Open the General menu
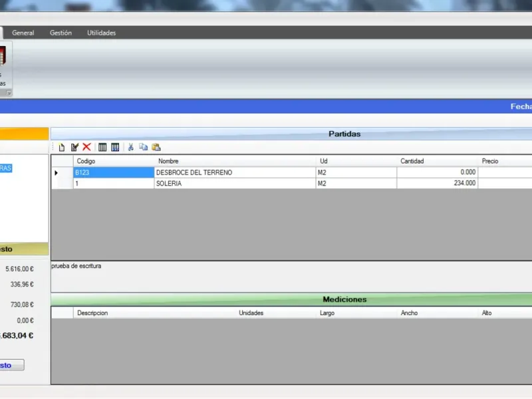This screenshot has width=532, height=399. (23, 33)
